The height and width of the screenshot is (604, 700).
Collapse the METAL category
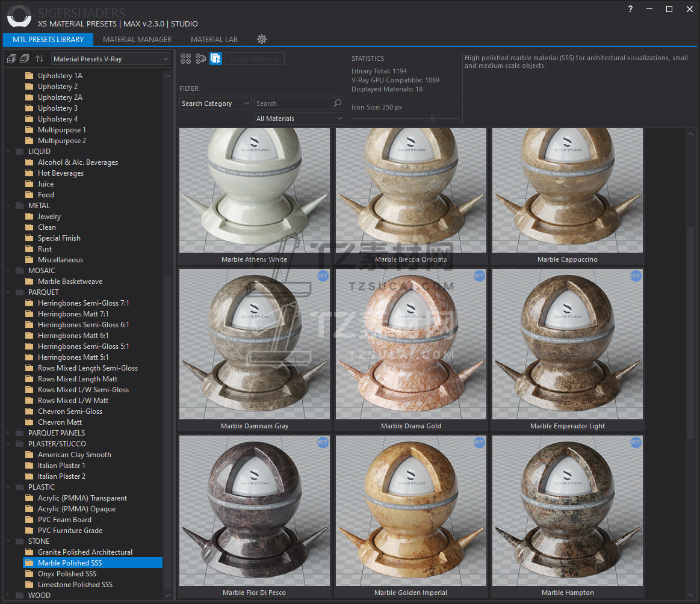pos(8,206)
